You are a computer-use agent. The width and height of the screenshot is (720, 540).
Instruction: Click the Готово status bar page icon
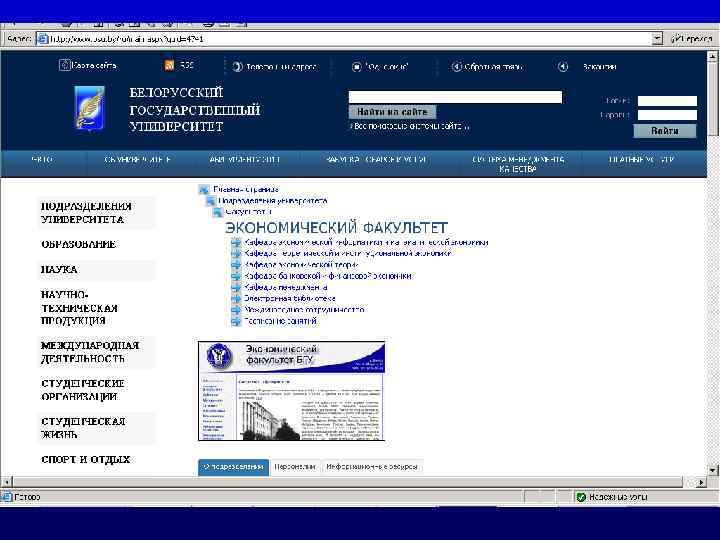(x=7, y=497)
